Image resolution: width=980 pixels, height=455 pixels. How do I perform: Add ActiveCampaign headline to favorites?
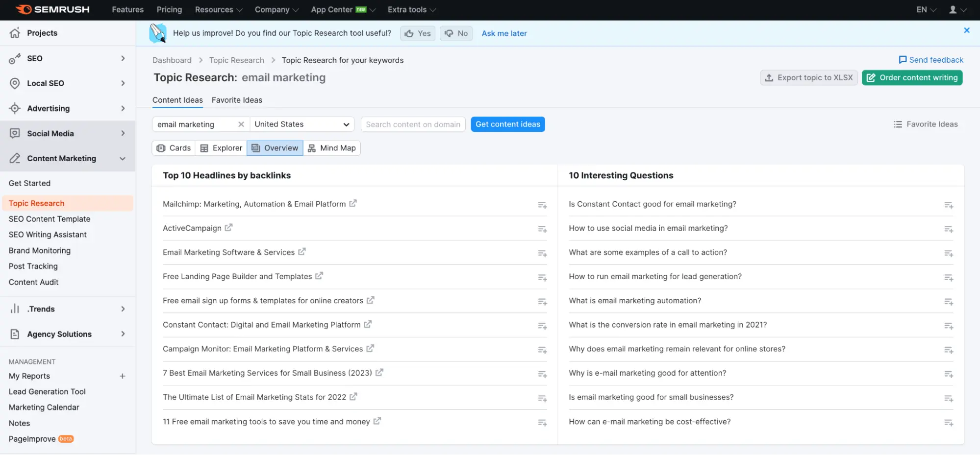pos(542,229)
